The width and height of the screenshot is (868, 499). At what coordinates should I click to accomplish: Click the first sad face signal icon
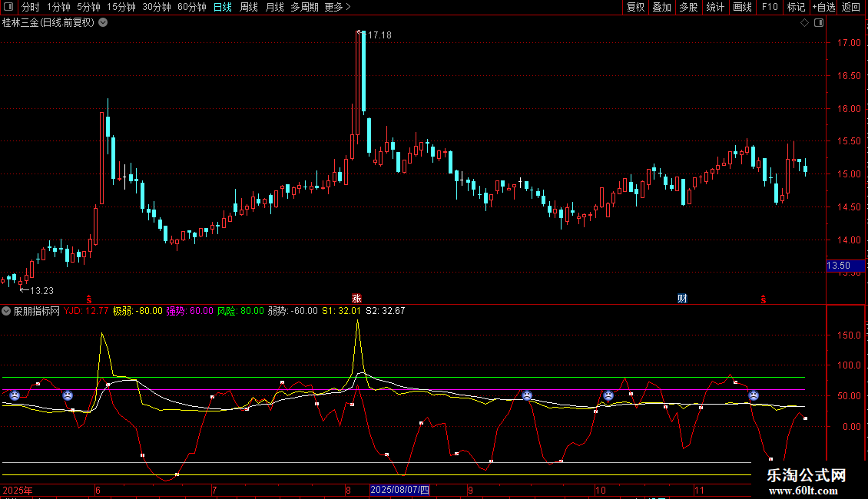[x=15, y=395]
